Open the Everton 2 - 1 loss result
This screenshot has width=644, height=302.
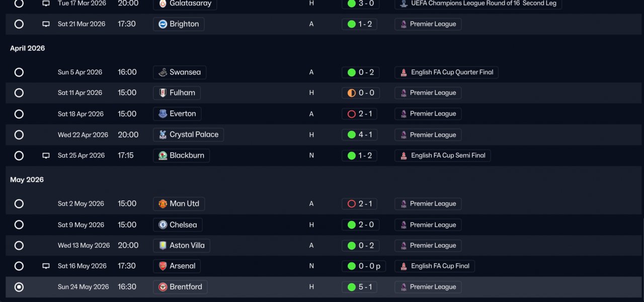tap(360, 114)
